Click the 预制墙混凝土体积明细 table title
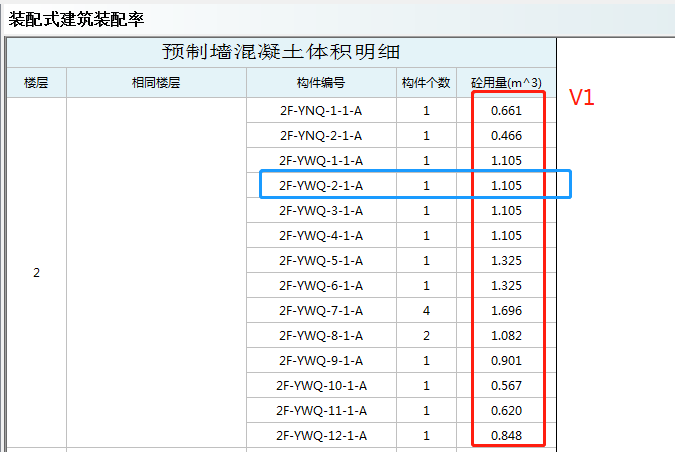The image size is (675, 452). [x=281, y=53]
